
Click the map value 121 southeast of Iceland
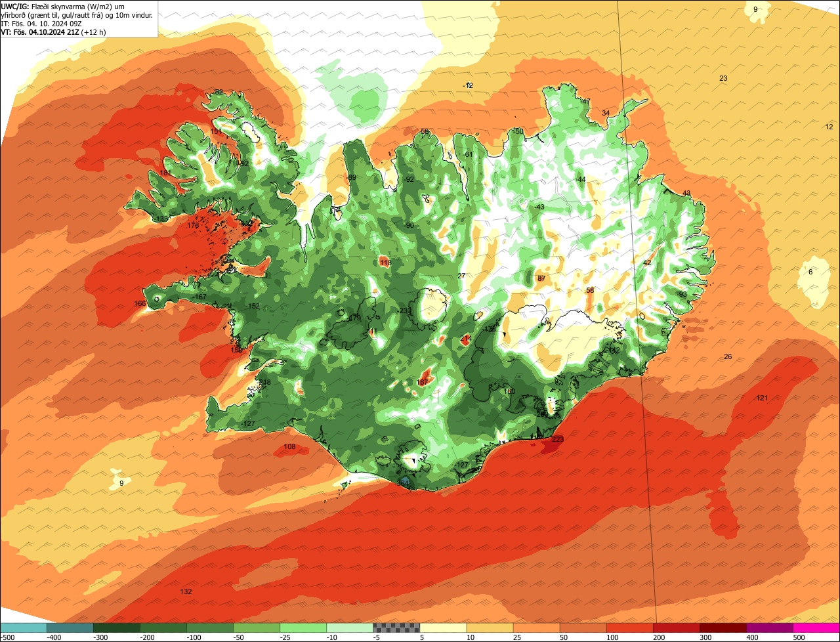point(762,398)
